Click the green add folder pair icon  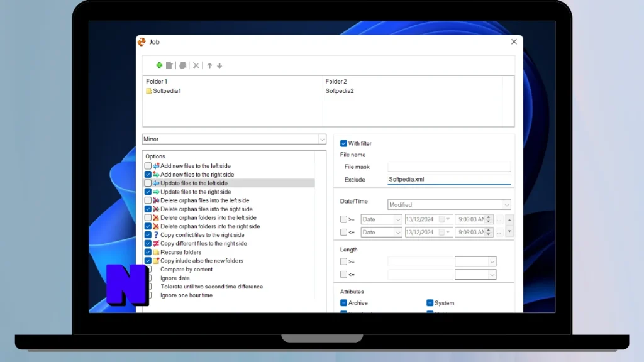159,65
